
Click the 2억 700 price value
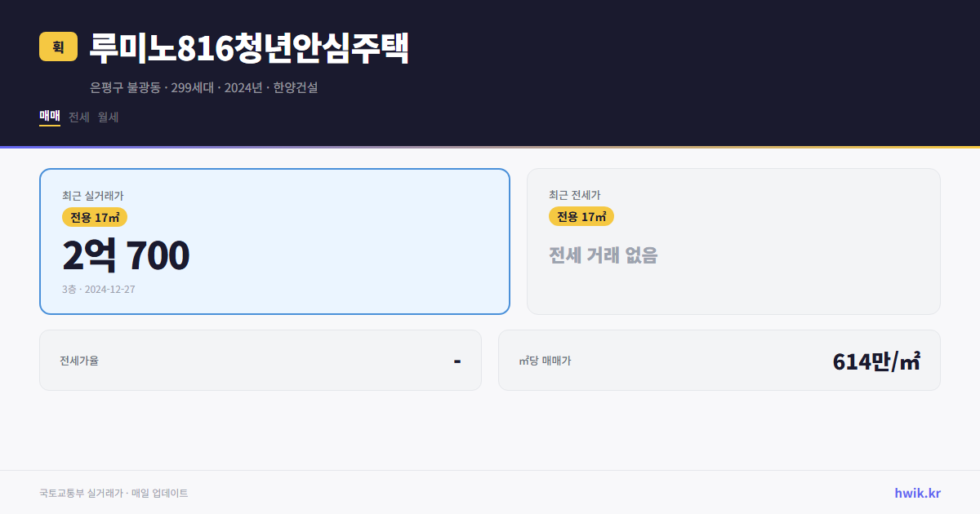pyautogui.click(x=124, y=255)
